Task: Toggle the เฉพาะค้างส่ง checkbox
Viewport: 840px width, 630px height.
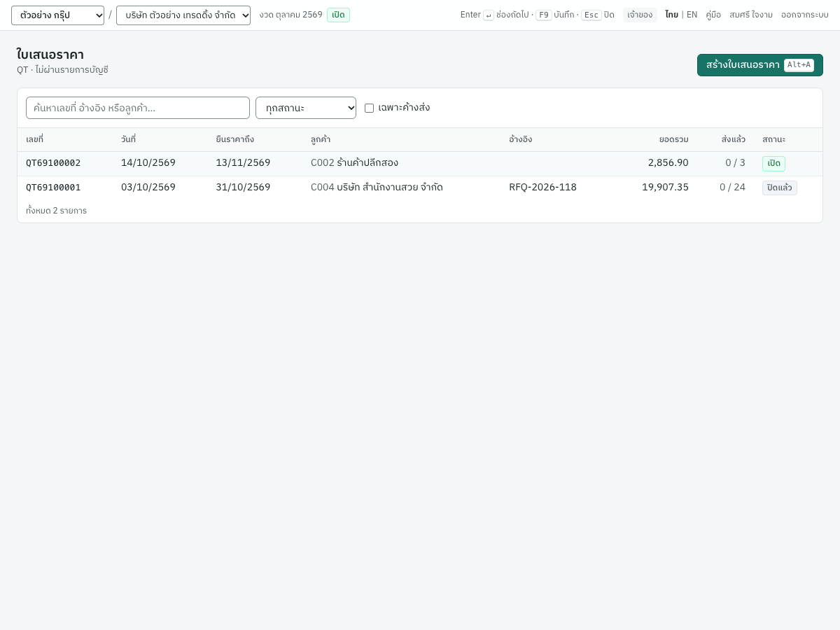Action: point(369,108)
